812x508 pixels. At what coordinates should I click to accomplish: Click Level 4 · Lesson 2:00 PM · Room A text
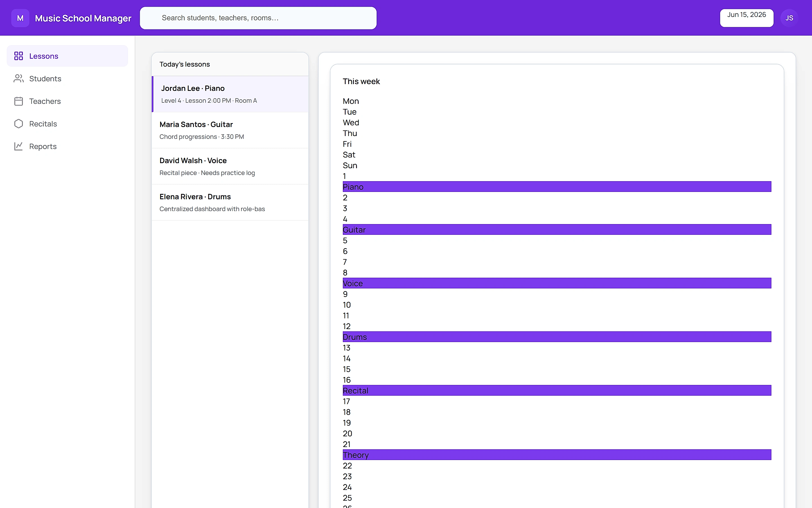tap(209, 100)
